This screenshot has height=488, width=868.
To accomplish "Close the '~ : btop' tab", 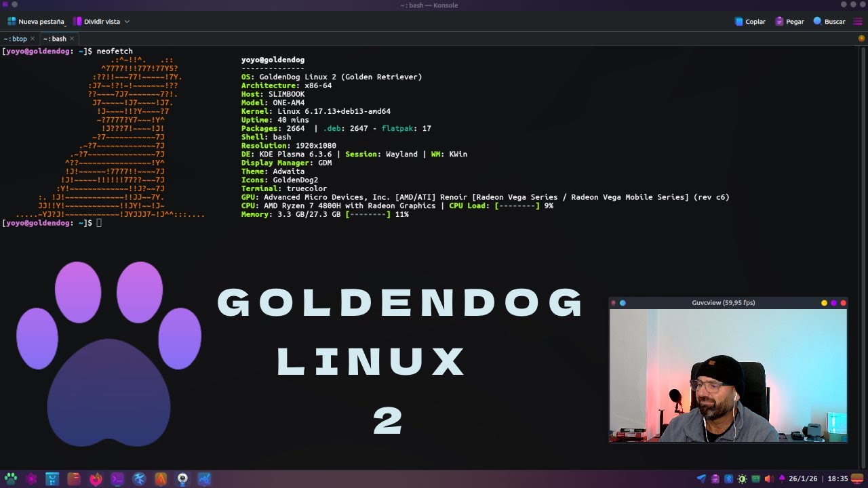I will click(33, 39).
